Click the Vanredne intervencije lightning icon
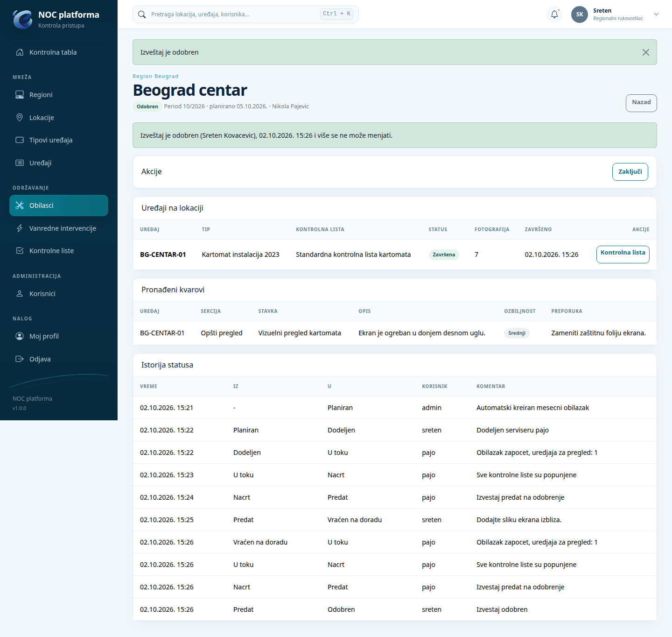Image resolution: width=672 pixels, height=637 pixels. [20, 228]
